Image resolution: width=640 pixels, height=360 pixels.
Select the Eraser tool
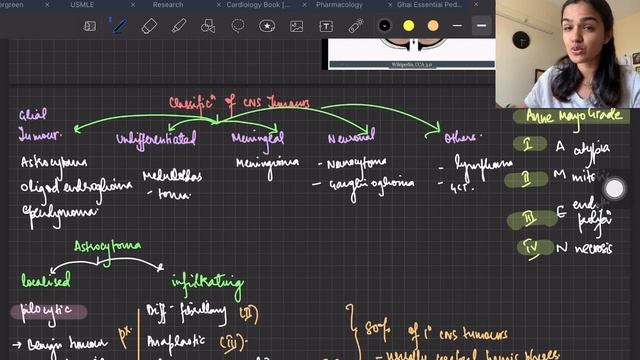149,26
